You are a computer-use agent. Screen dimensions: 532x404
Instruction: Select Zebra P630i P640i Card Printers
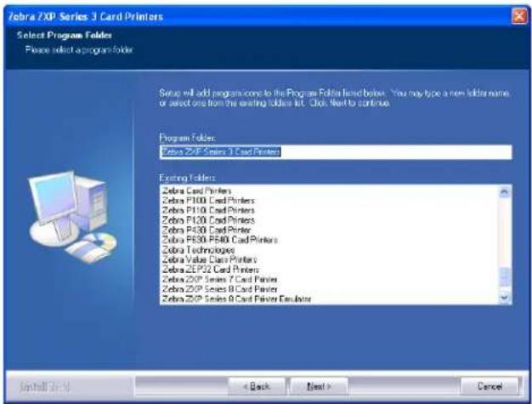click(x=220, y=240)
